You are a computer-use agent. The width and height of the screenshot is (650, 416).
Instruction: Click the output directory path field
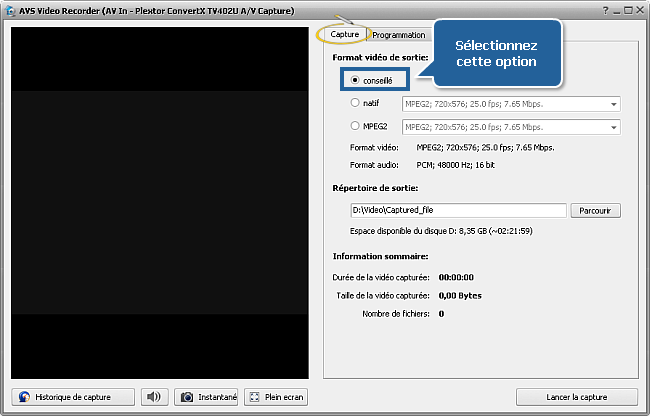click(458, 210)
